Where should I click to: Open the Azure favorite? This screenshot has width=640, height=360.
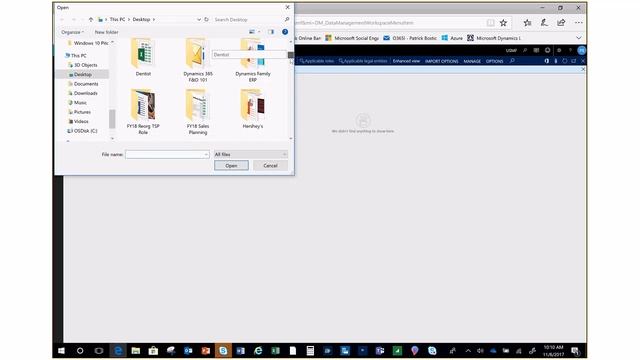point(452,38)
